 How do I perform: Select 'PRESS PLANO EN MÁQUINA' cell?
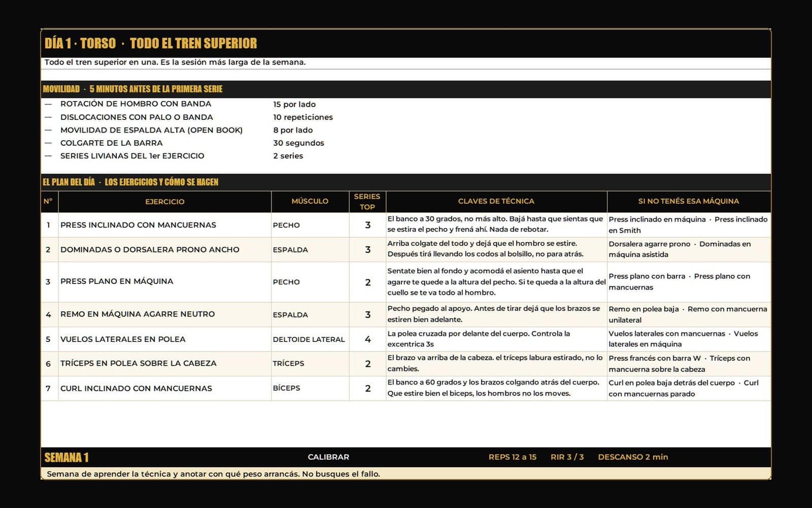click(x=165, y=281)
